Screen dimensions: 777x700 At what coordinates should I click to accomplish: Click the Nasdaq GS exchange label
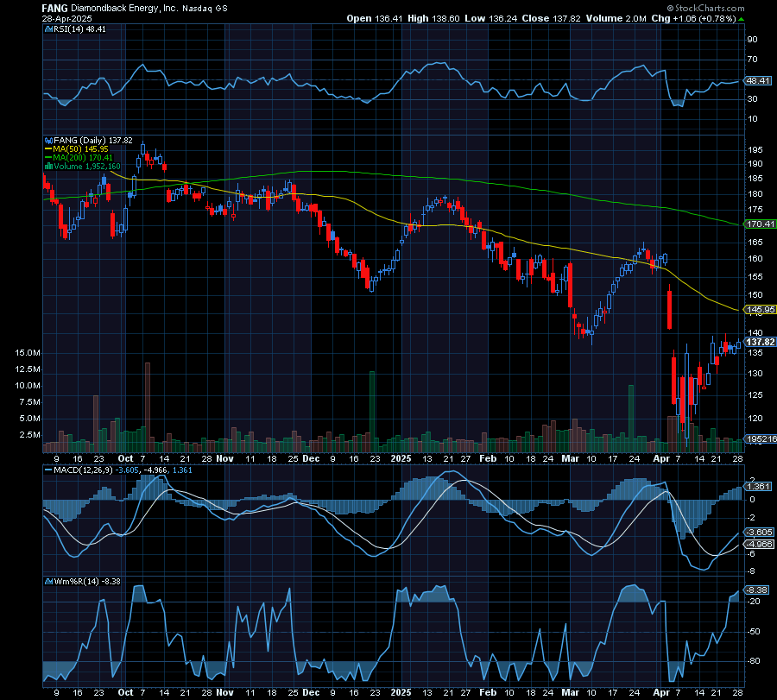[205, 8]
